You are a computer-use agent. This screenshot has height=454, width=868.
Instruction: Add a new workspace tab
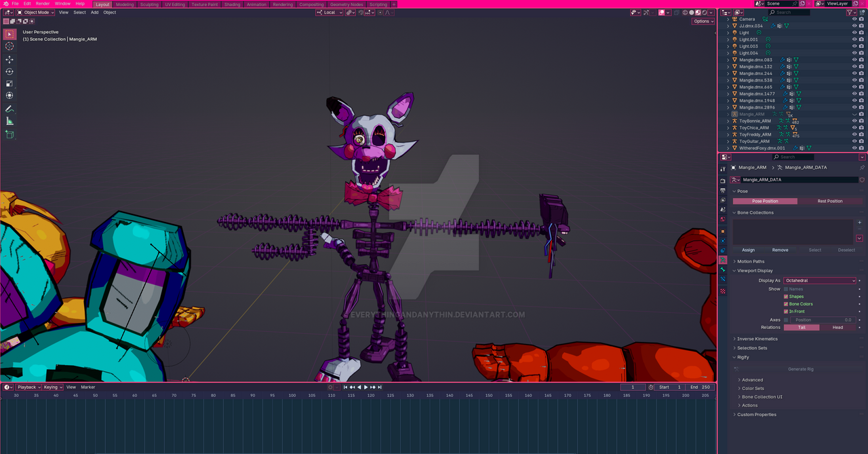click(394, 4)
